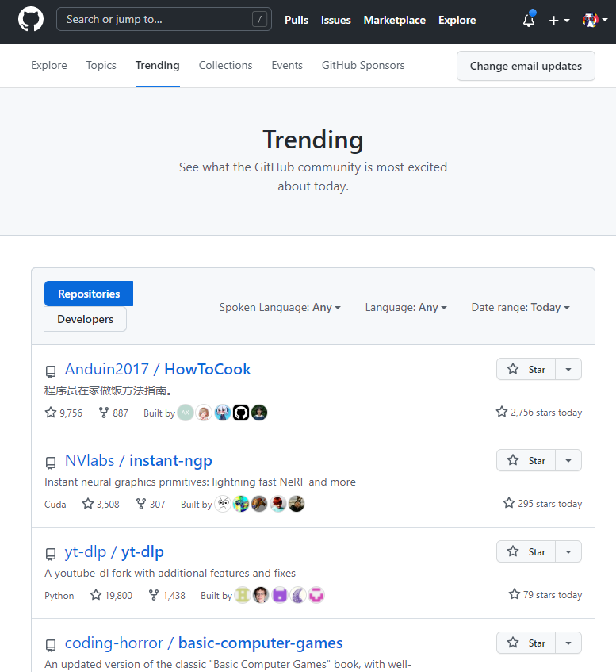Star the instant-ngp repository
The height and width of the screenshot is (672, 616).
tap(526, 460)
